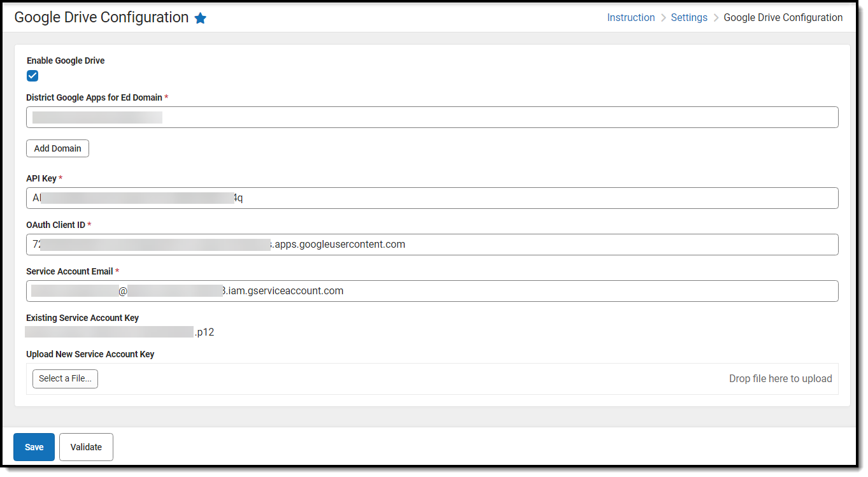Click the Select a File button
Image resolution: width=868 pixels, height=477 pixels.
coord(65,379)
